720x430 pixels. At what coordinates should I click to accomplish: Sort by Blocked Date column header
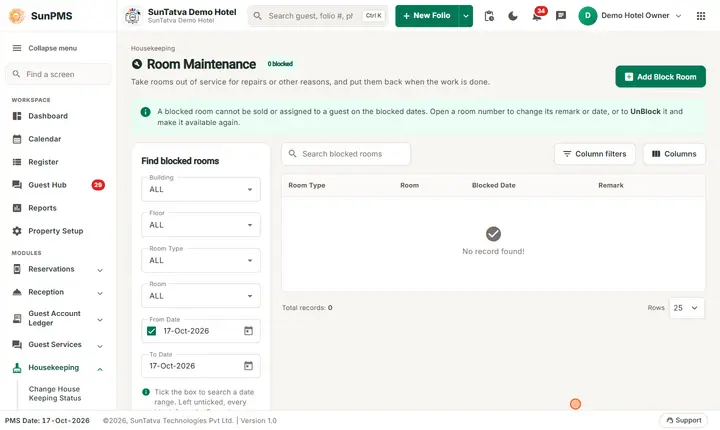(x=494, y=185)
